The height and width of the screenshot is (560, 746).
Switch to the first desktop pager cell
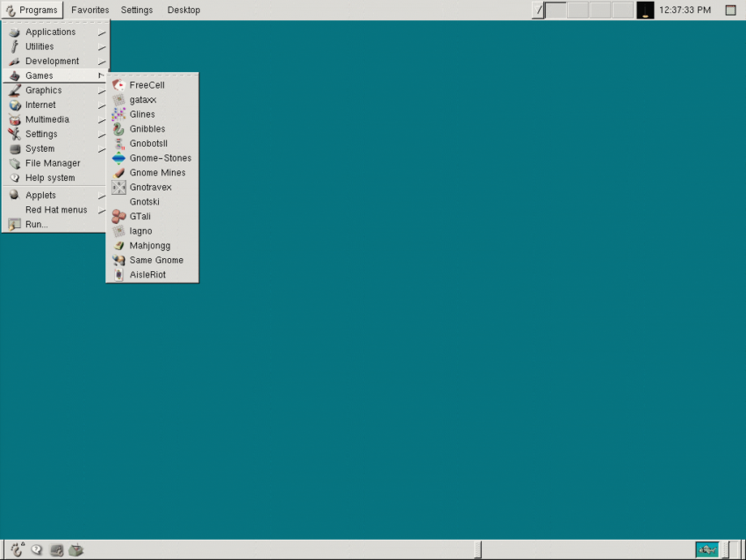click(x=556, y=10)
